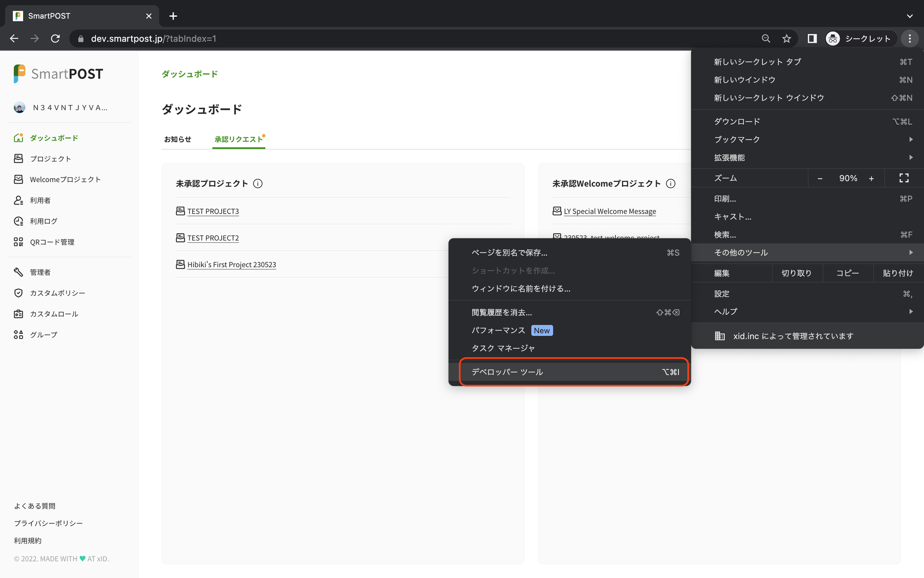Viewport: 924px width, 578px height.
Task: Close the SmartPOST tab
Action: [149, 16]
